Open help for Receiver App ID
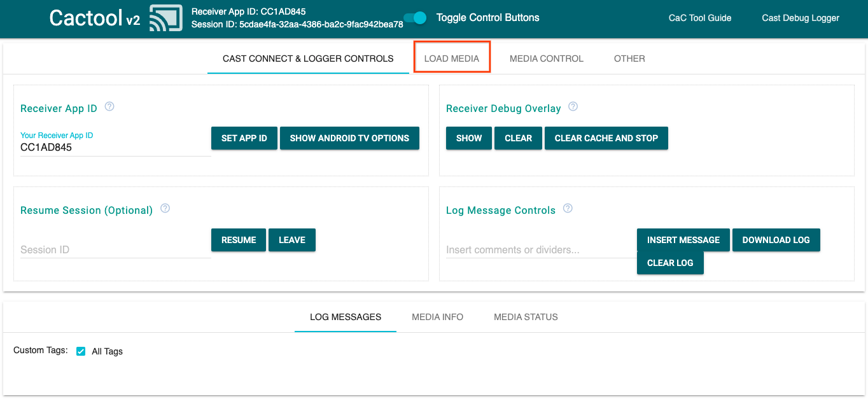This screenshot has width=868, height=399. [109, 106]
